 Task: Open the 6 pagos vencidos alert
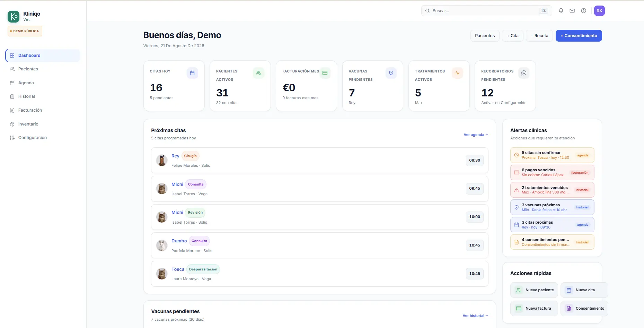(x=552, y=172)
